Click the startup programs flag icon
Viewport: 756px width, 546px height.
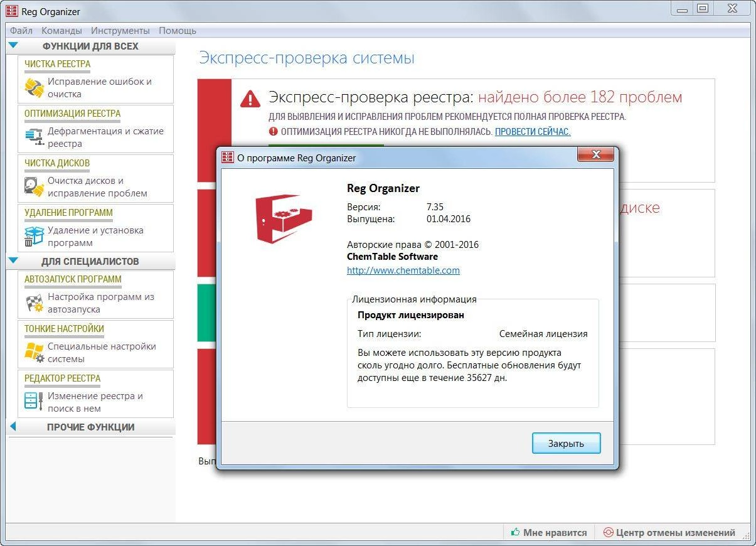[x=34, y=302]
